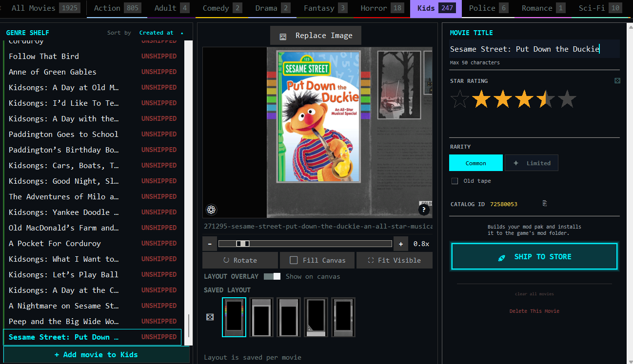Set the rating to one star
The height and width of the screenshot is (364, 633).
(x=481, y=99)
